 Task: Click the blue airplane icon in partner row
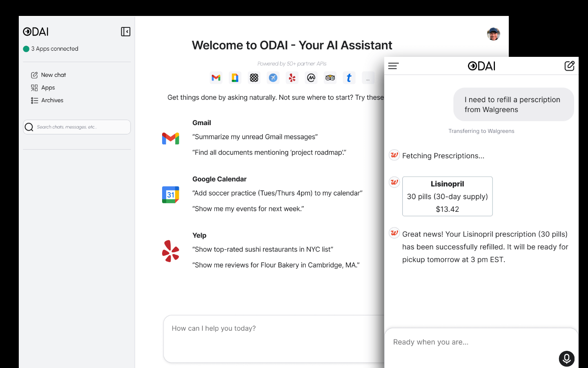pos(273,78)
